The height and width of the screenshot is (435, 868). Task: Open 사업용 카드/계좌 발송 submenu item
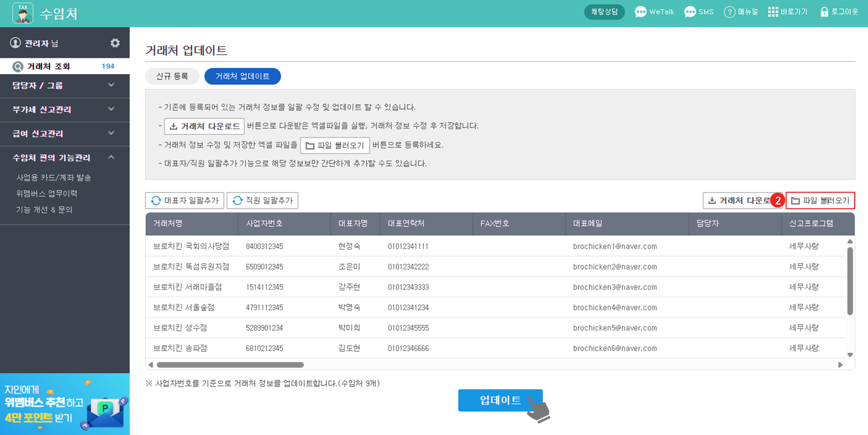coord(53,178)
